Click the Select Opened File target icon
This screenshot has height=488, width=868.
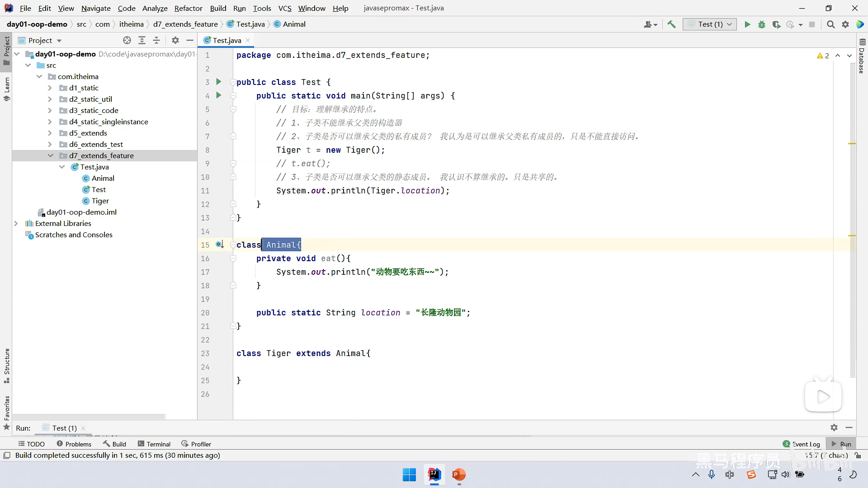point(127,40)
